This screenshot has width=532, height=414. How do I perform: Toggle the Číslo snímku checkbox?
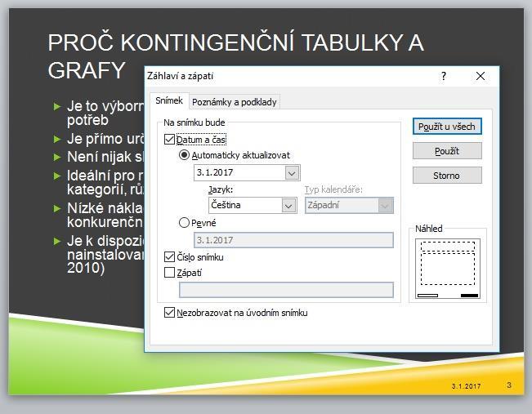169,256
